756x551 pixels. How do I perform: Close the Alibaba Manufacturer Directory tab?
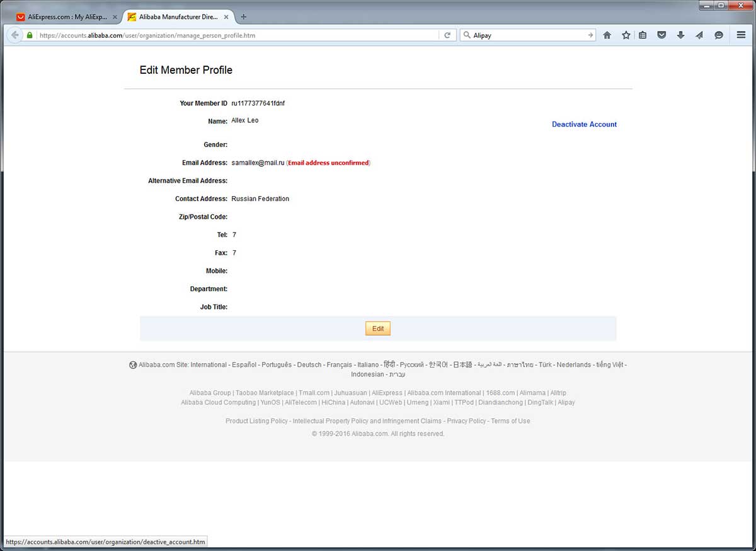click(x=226, y=17)
